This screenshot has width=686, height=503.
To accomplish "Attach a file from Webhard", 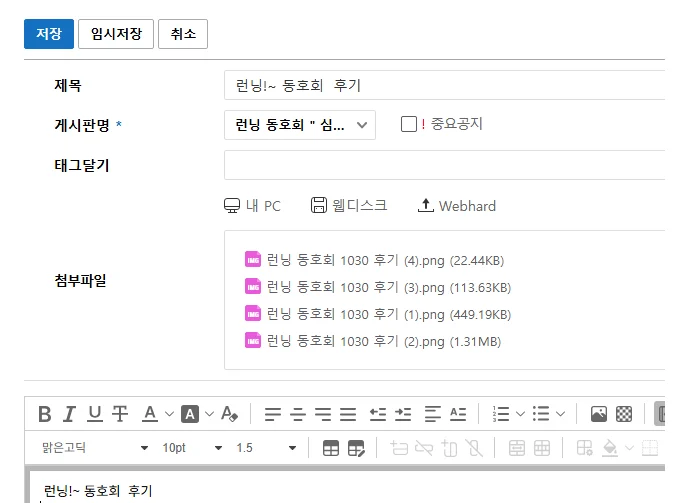I will tap(456, 206).
